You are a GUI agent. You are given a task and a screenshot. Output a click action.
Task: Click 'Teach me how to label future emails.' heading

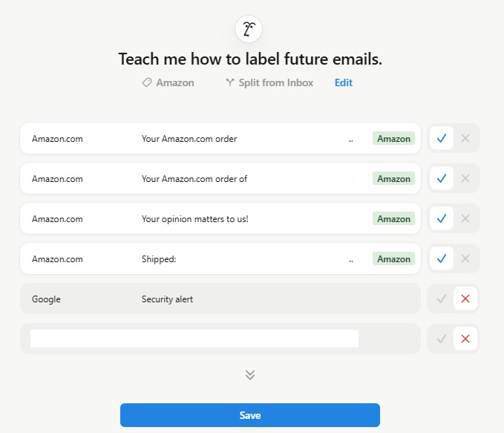pos(250,59)
